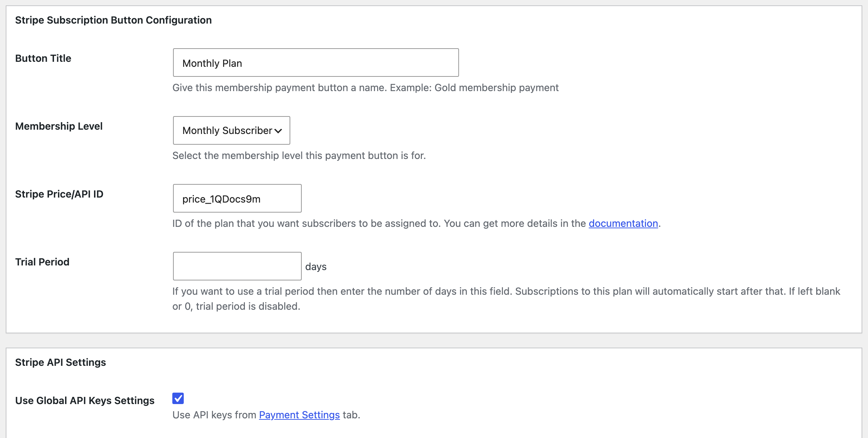Click the 'Trial Period' label
The image size is (868, 438).
[x=42, y=262]
